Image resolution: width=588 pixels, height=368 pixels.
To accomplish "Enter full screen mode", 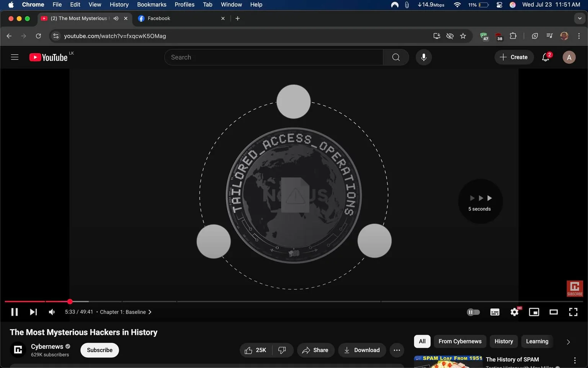I will [573, 312].
